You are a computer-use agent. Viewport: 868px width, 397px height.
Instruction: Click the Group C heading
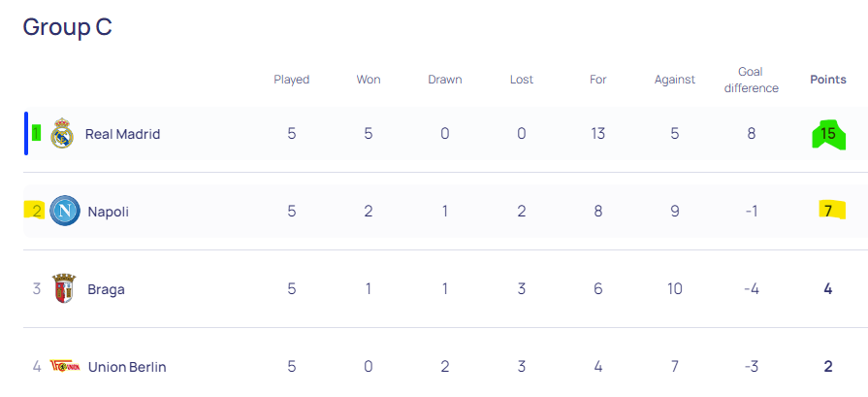pyautogui.click(x=68, y=26)
